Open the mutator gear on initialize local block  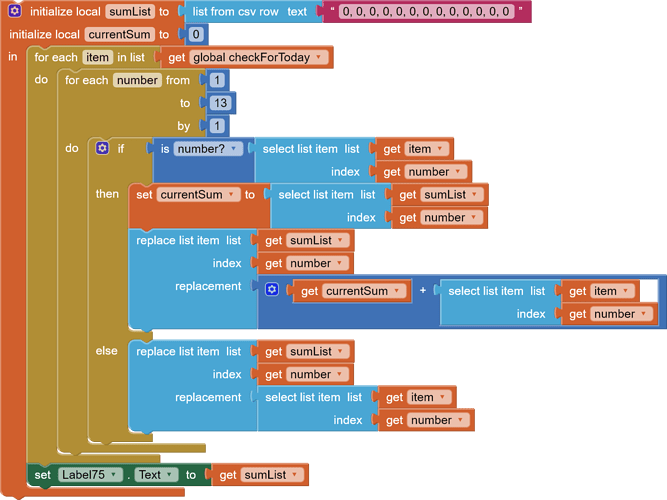[15, 11]
